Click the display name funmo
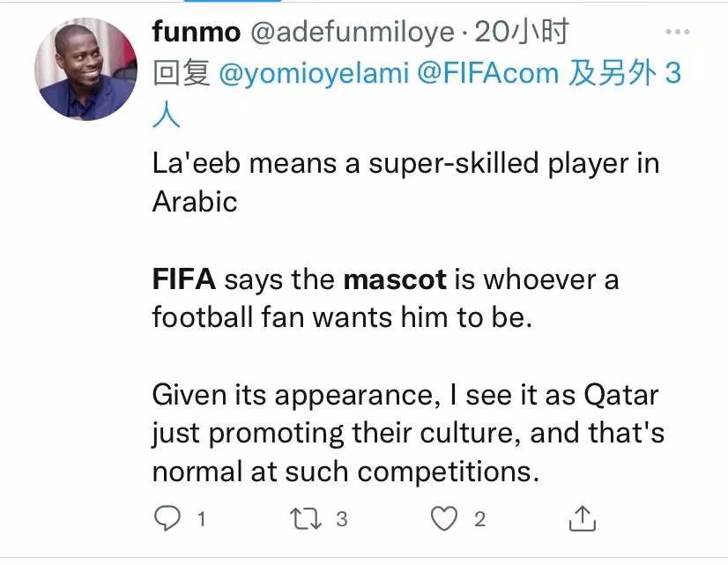Image resolution: width=728 pixels, height=565 pixels. [x=197, y=32]
